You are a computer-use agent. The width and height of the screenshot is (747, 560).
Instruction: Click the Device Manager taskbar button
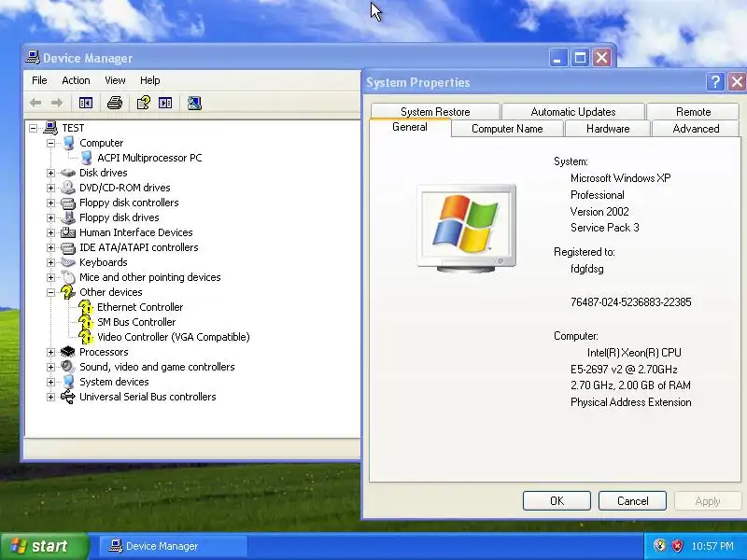click(x=174, y=546)
